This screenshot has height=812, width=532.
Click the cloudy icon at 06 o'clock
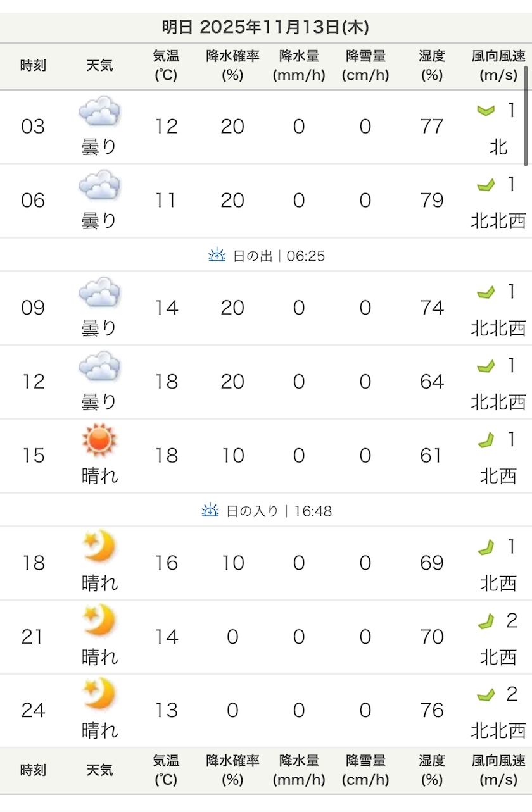[x=99, y=186]
